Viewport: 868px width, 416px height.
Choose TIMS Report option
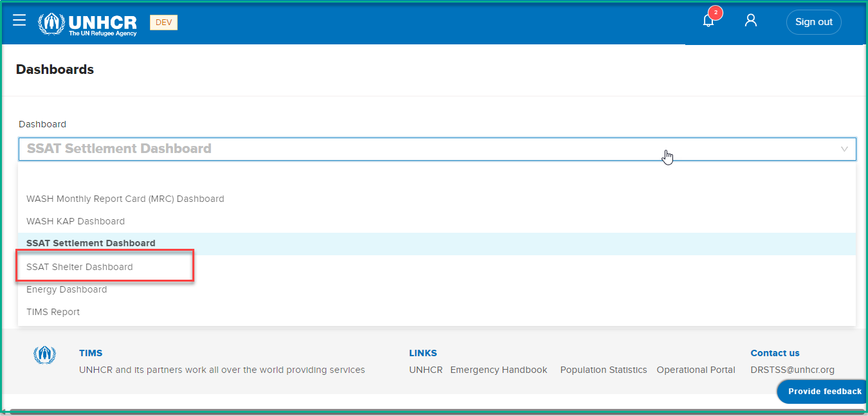(x=437, y=312)
